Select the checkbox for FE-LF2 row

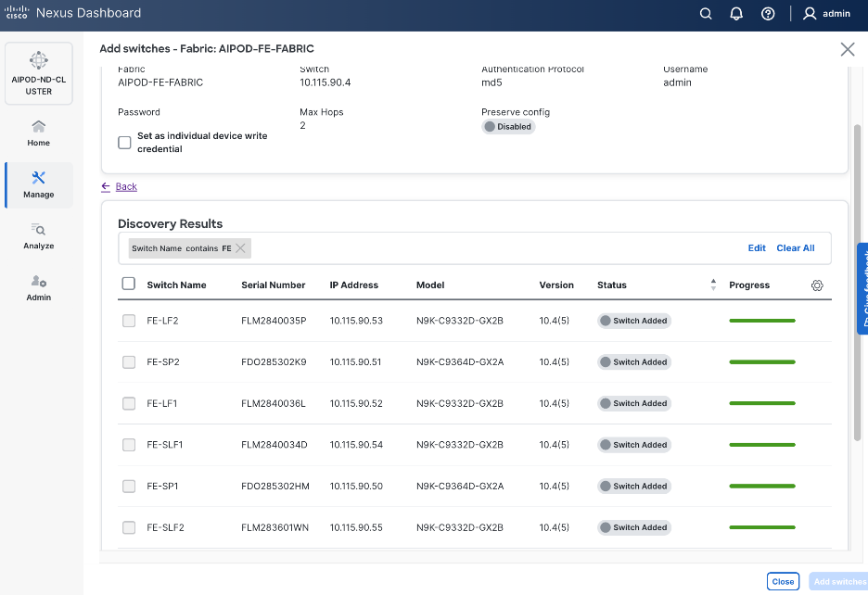coord(129,321)
